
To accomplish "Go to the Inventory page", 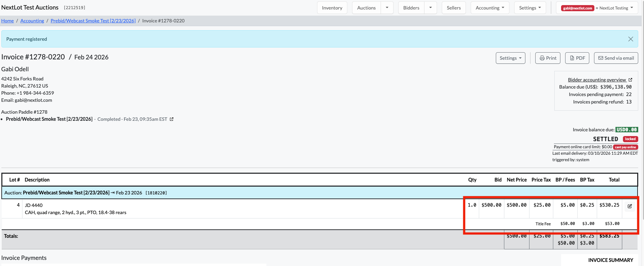I will click(x=332, y=8).
